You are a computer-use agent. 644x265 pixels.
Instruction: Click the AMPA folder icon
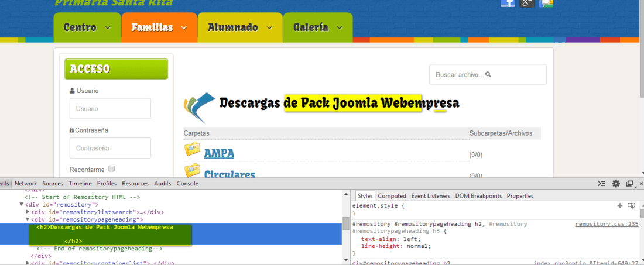click(192, 149)
